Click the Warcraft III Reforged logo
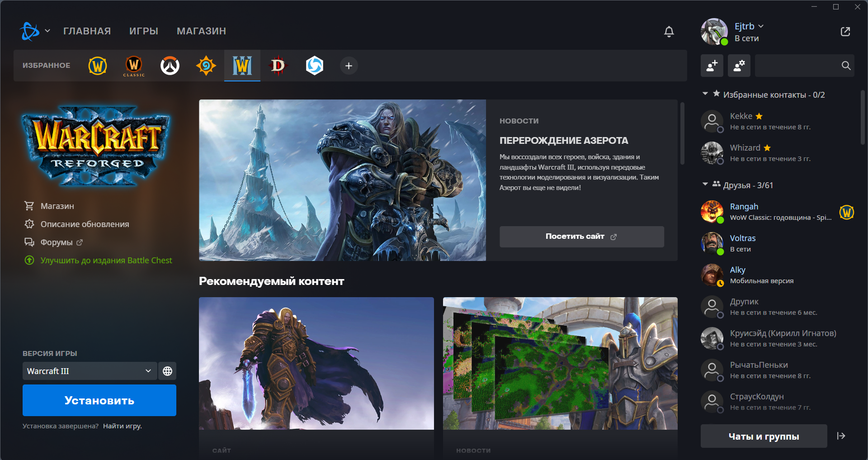The height and width of the screenshot is (460, 868). point(96,146)
